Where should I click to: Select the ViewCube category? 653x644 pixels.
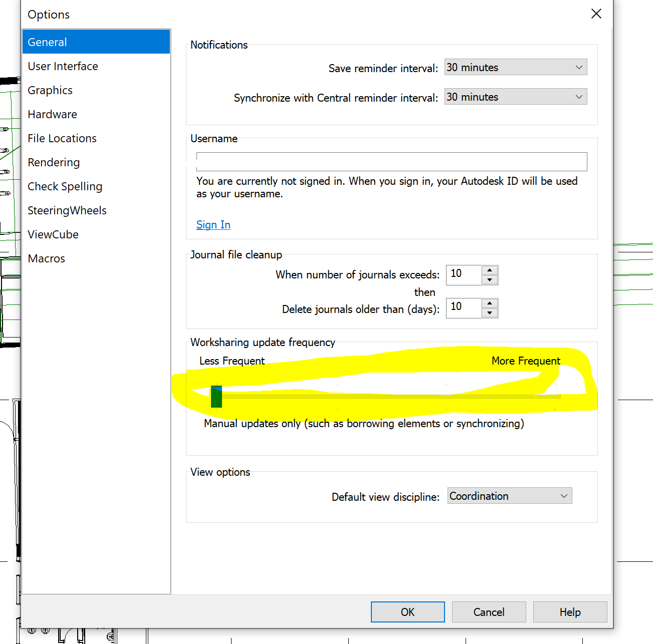(53, 234)
